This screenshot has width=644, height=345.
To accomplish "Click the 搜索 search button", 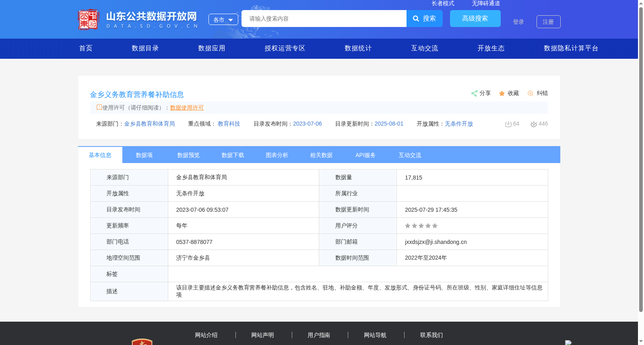I will click(x=425, y=19).
